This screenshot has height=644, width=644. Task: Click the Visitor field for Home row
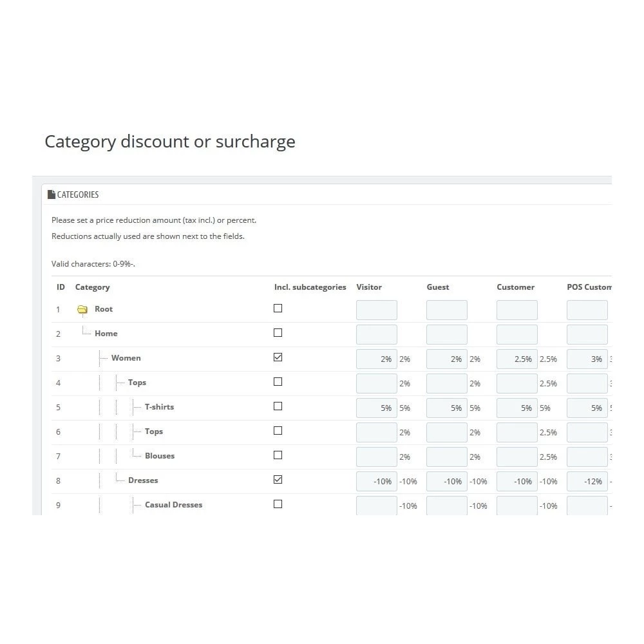coord(376,335)
